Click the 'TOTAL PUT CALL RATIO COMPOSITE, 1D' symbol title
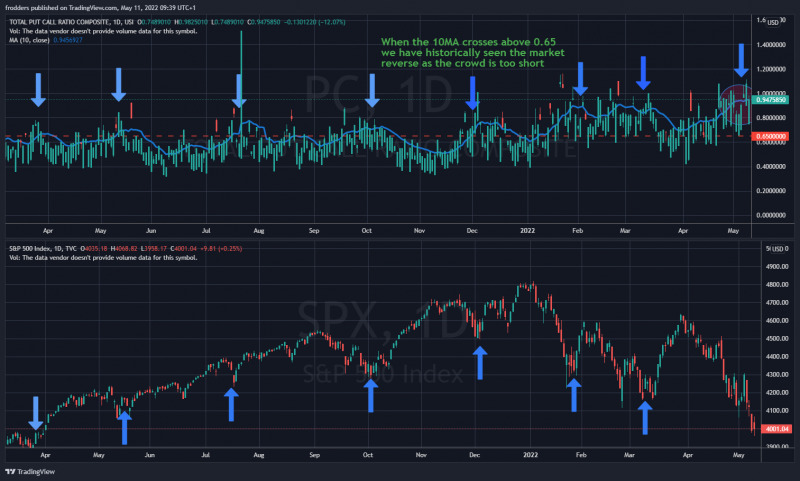 click(x=65, y=22)
